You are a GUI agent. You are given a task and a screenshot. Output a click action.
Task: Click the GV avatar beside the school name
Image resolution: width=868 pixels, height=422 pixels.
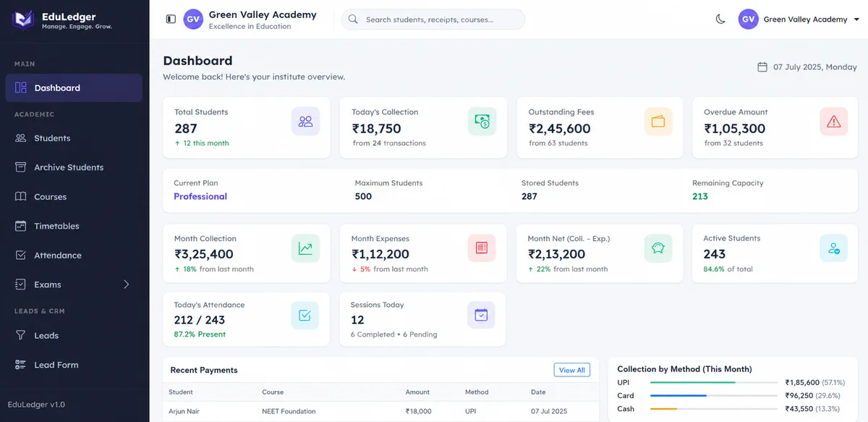click(x=193, y=20)
